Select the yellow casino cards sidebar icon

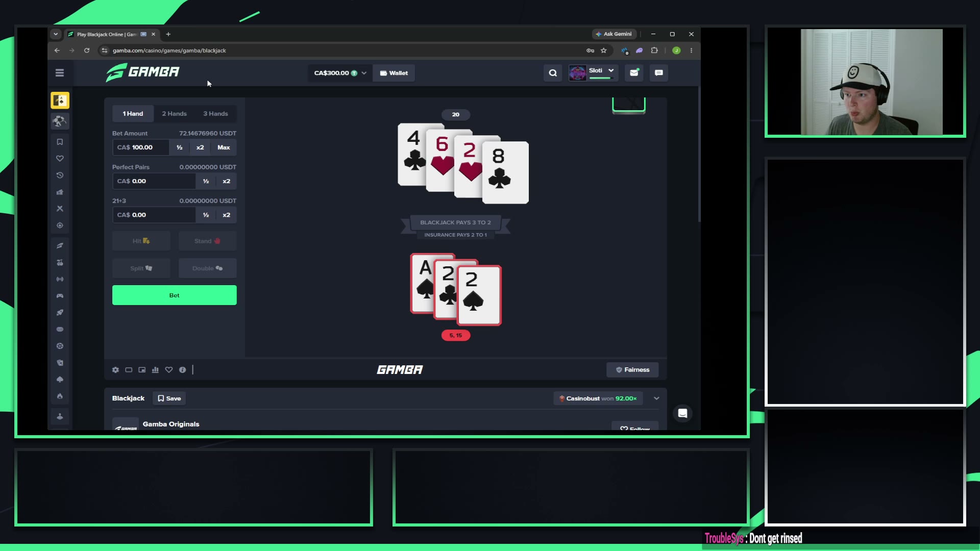point(60,101)
